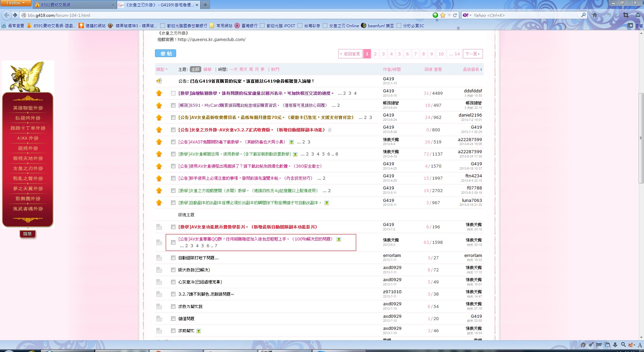The height and width of the screenshot is (352, 644).
Task: Click the gear icon in add-on bar
Action: coord(583,345)
